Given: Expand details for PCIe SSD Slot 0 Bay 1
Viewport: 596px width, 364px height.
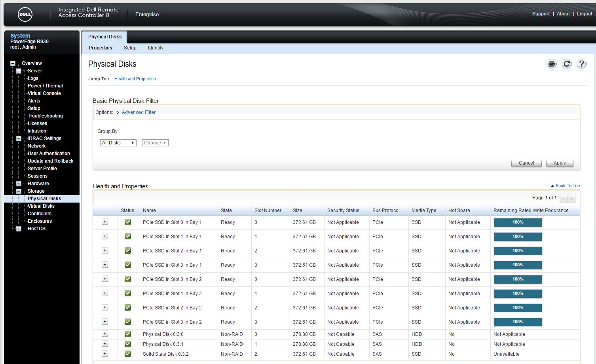Looking at the screenshot, I should pos(105,222).
